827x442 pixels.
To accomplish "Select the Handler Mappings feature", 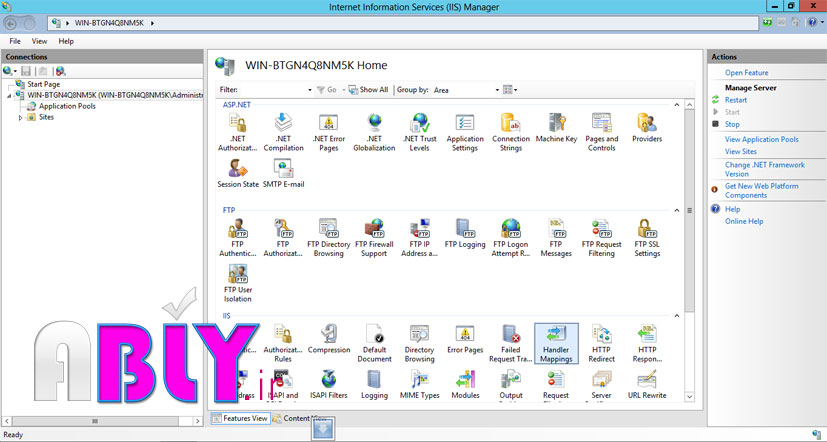I will [556, 344].
